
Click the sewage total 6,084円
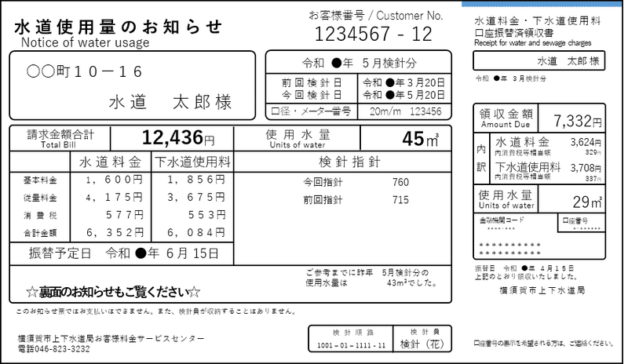(197, 233)
